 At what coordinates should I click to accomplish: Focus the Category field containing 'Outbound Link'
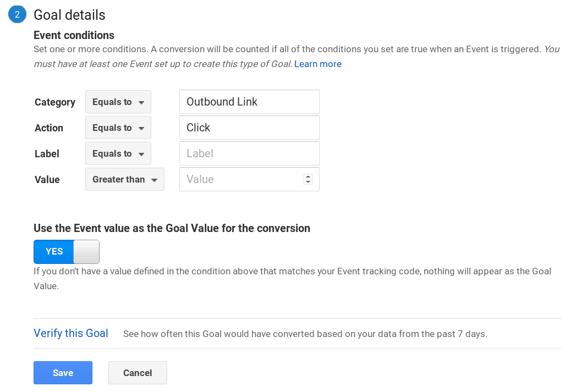tap(249, 102)
